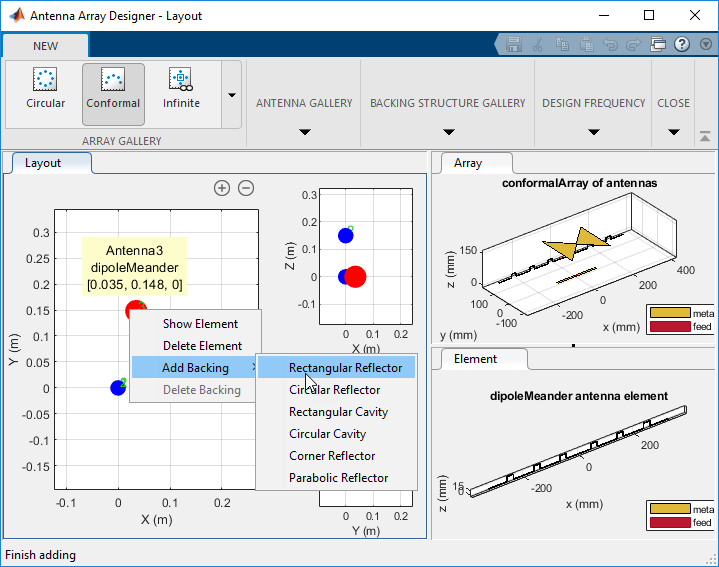Image resolution: width=719 pixels, height=567 pixels.
Task: Select the Conformal array icon
Action: click(x=113, y=94)
